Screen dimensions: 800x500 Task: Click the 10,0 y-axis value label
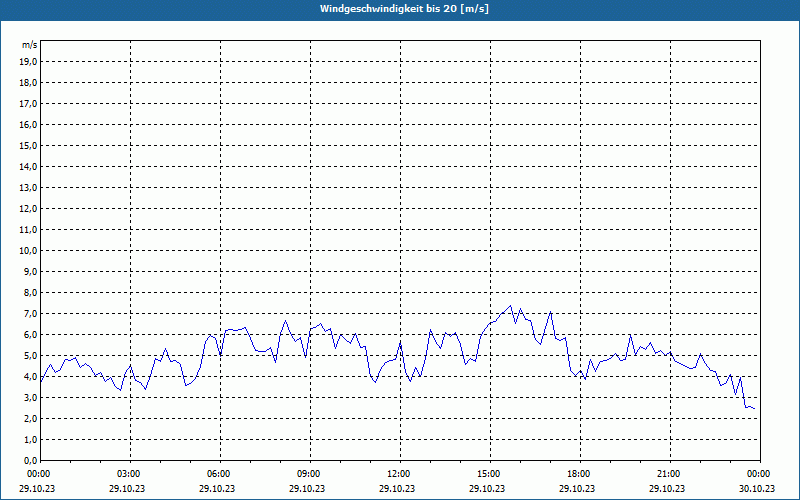[29, 251]
